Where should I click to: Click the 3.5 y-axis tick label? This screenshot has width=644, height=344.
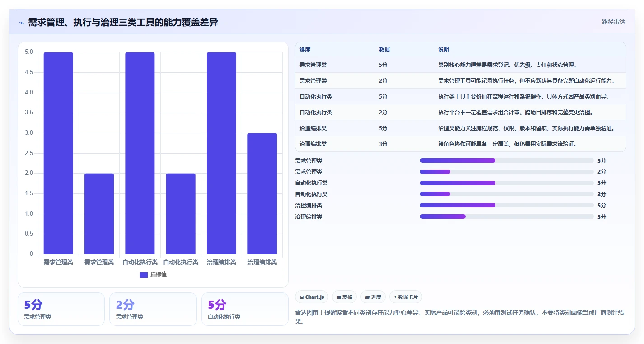pos(29,113)
